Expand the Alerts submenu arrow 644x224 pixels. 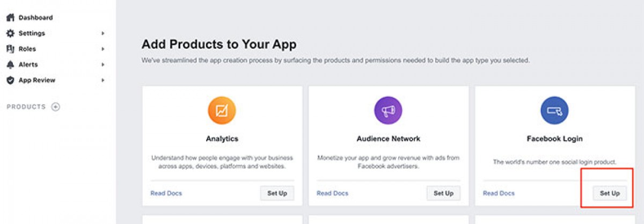tap(103, 64)
